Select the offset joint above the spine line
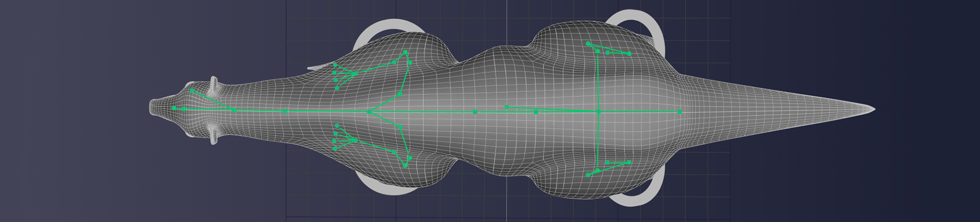980x222 pixels. (x=507, y=107)
